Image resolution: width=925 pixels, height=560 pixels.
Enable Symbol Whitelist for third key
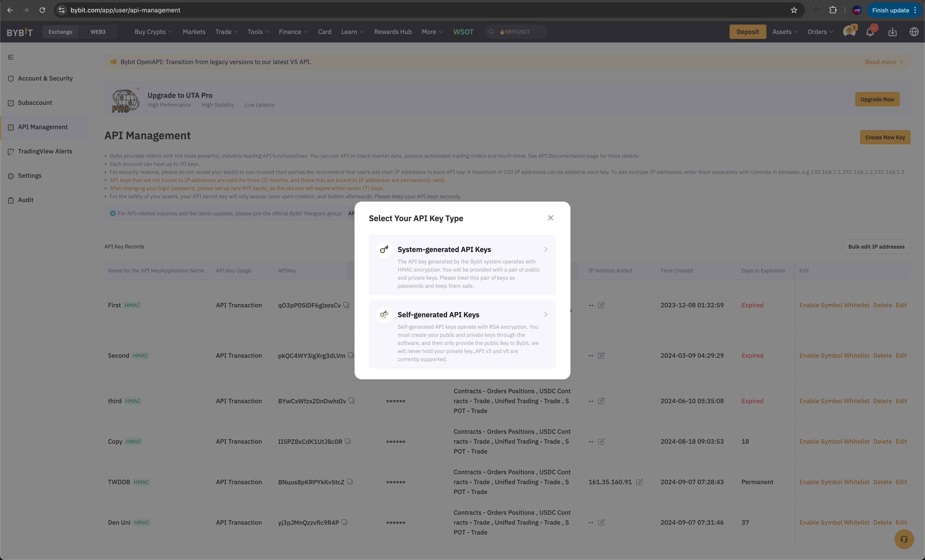click(x=834, y=401)
